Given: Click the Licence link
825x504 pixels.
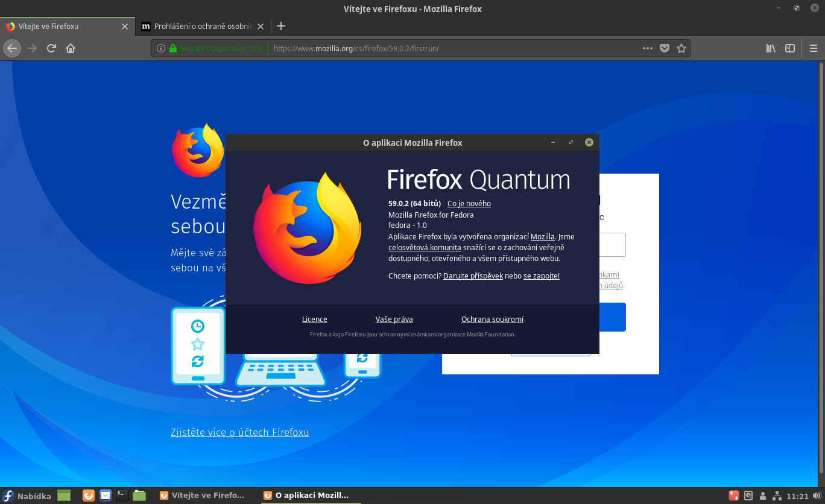Looking at the screenshot, I should click(314, 319).
